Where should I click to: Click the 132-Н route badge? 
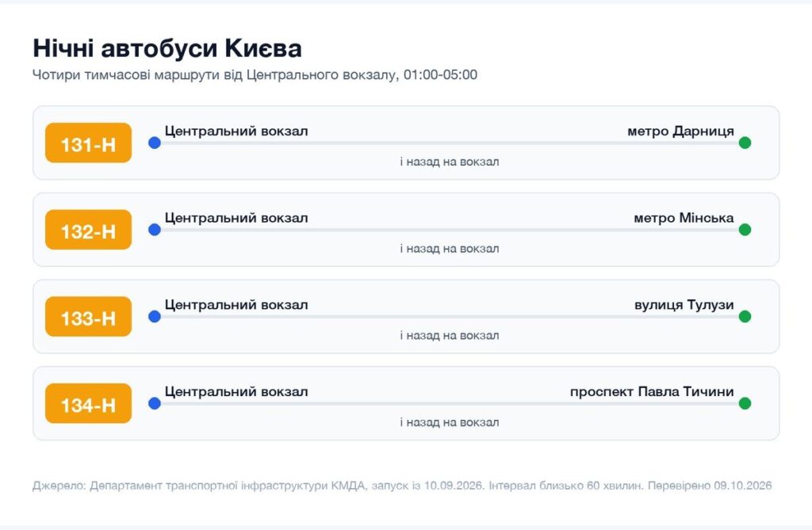[x=89, y=230]
